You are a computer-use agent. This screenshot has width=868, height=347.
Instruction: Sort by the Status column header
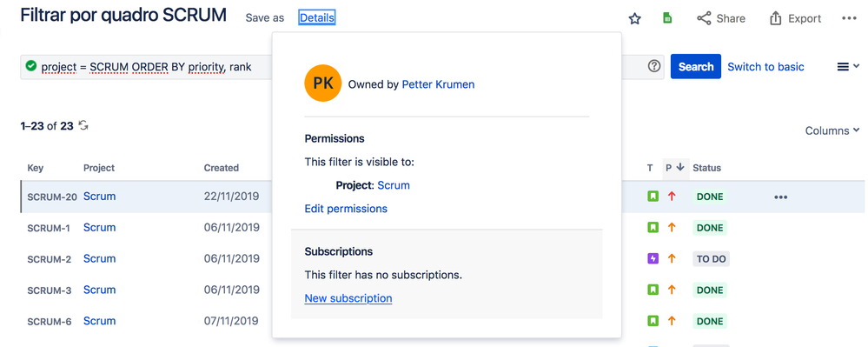click(x=707, y=168)
